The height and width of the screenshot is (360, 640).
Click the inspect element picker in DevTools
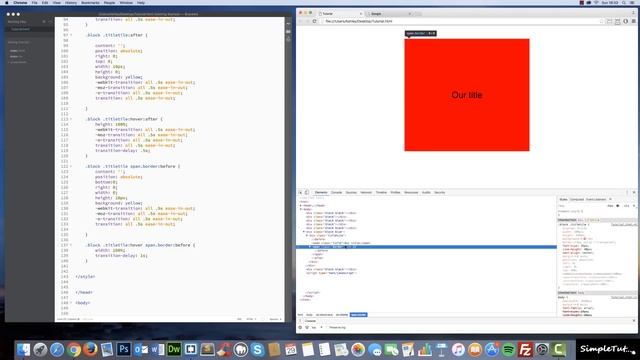(300, 192)
